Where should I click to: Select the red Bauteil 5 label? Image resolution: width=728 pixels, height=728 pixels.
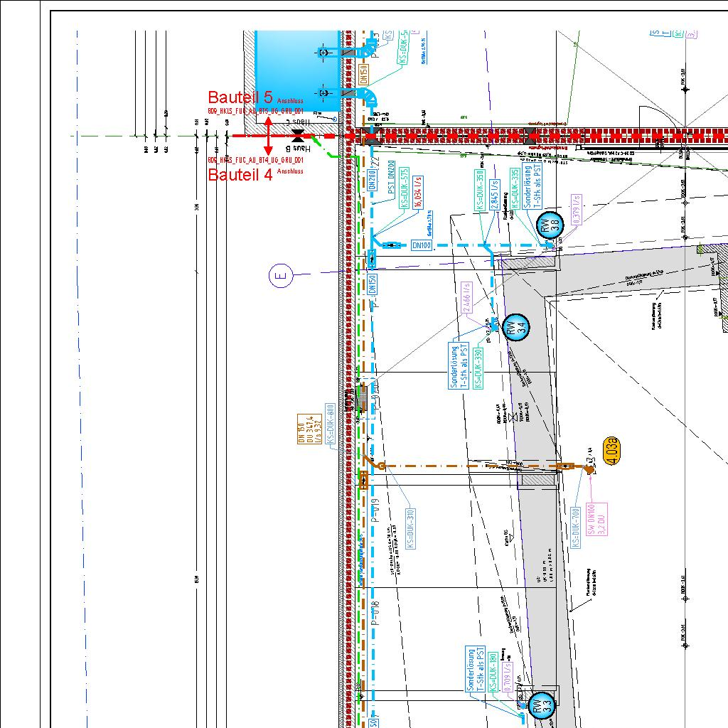point(240,97)
